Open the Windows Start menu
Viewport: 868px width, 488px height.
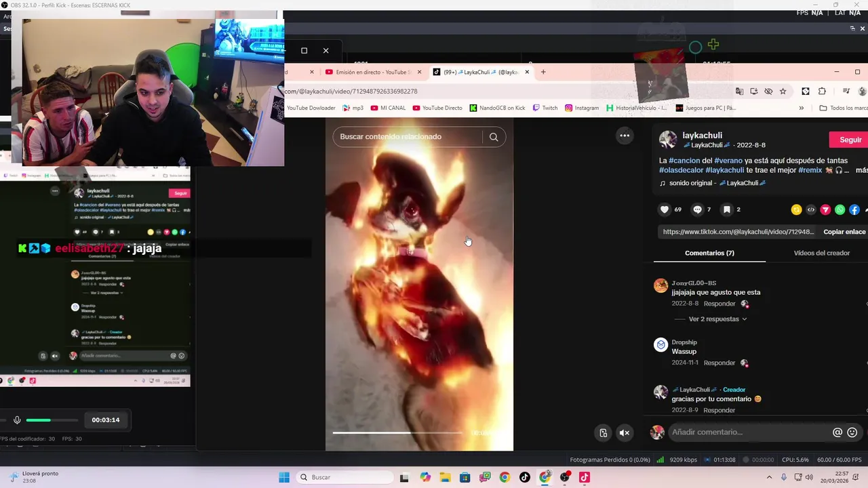point(284,477)
